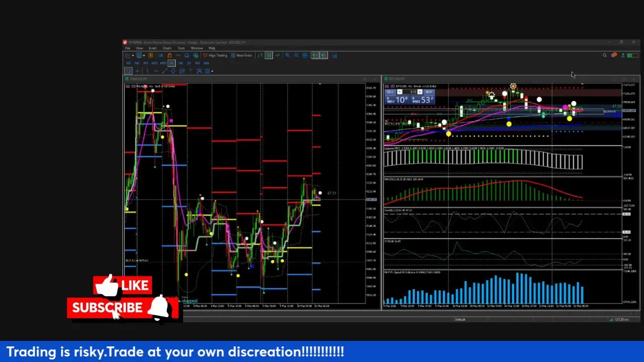Zoom in on the chart
Image resolution: width=644 pixels, height=362 pixels.
pos(288,55)
